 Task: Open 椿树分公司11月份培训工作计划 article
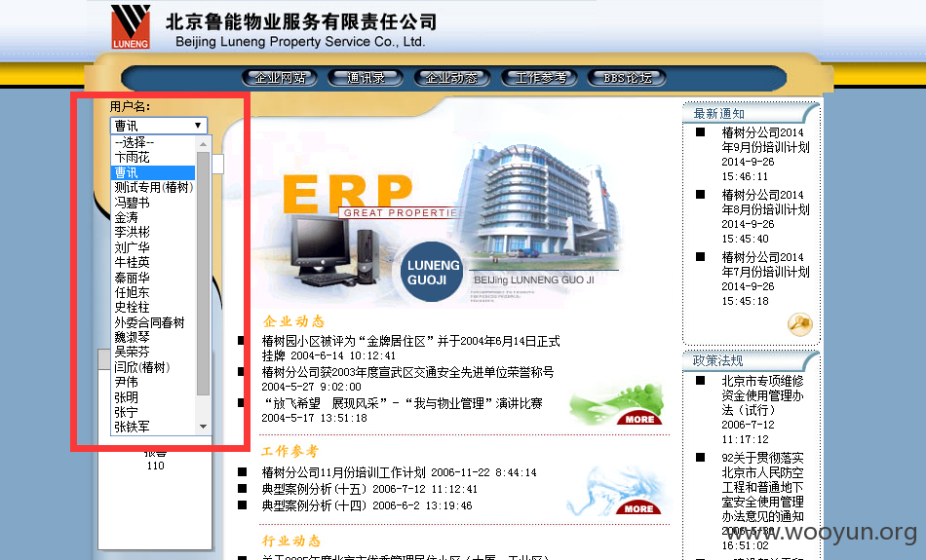(400, 472)
